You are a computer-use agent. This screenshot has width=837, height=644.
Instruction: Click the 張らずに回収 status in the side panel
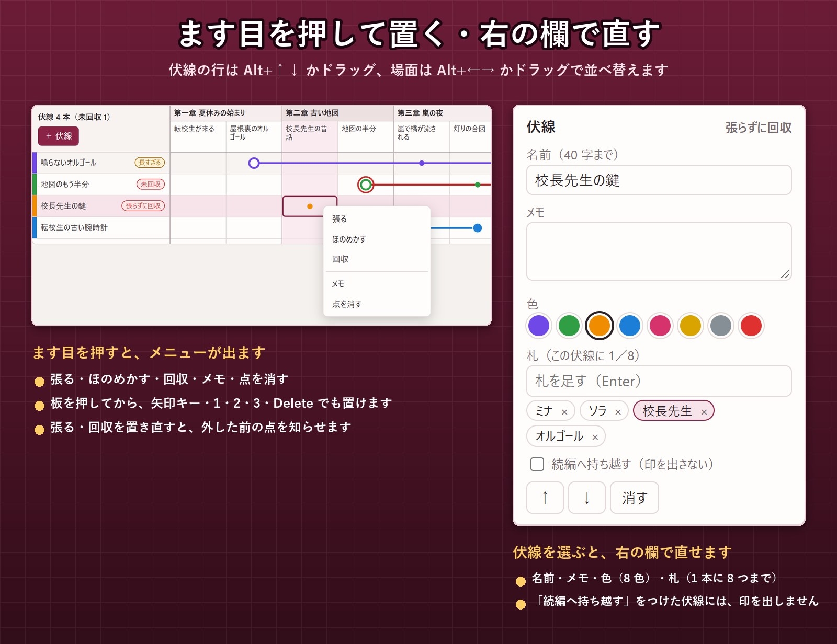point(759,128)
